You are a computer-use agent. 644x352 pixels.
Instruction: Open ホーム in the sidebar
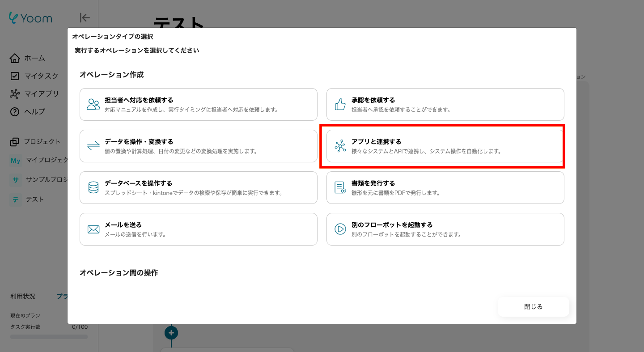(34, 58)
